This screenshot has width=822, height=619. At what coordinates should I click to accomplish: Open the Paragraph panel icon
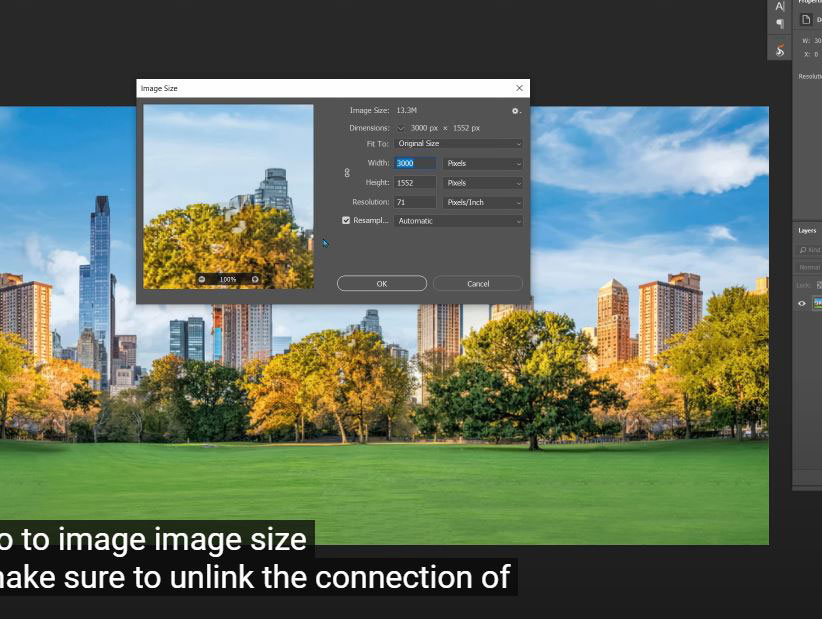[780, 24]
